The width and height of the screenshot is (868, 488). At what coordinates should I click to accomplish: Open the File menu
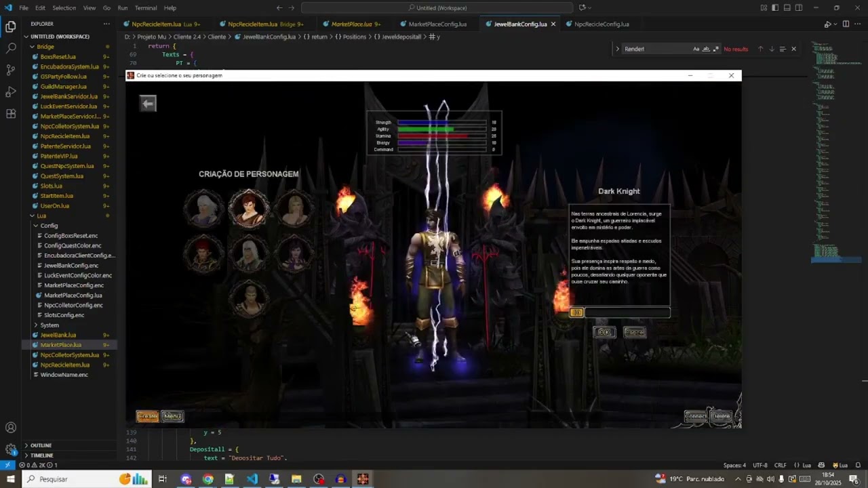[x=24, y=8]
